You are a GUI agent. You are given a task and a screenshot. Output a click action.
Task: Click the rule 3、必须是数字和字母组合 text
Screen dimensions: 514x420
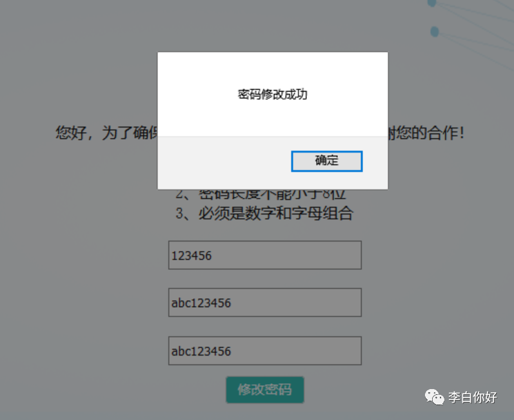pos(264,213)
